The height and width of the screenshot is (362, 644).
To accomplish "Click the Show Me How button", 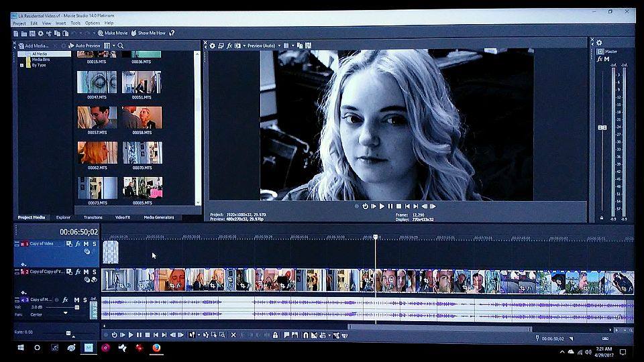I will pos(148,34).
